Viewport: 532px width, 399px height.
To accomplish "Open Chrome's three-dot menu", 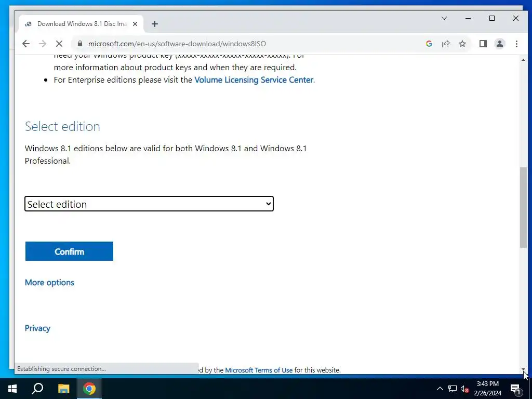I will click(x=516, y=44).
